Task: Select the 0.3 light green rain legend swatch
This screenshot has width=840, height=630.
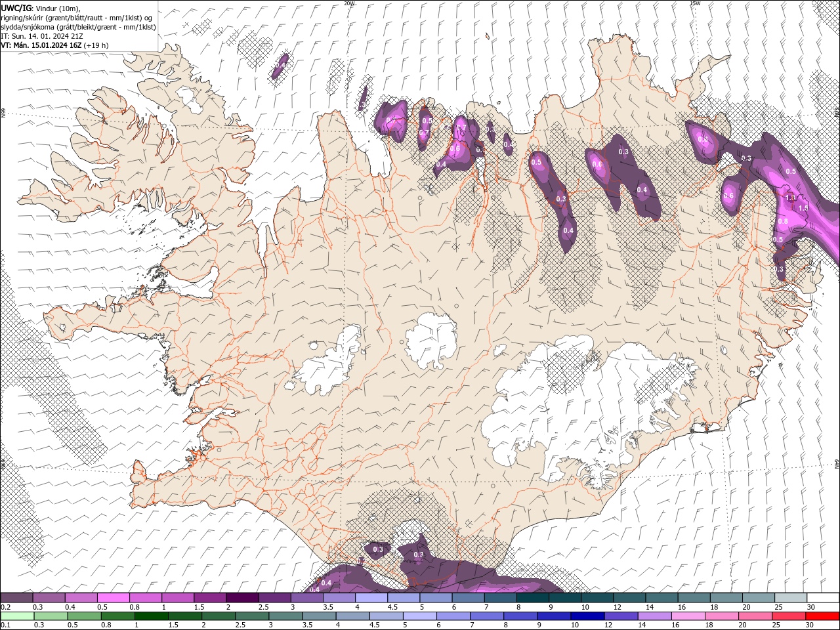Action: tap(49, 616)
